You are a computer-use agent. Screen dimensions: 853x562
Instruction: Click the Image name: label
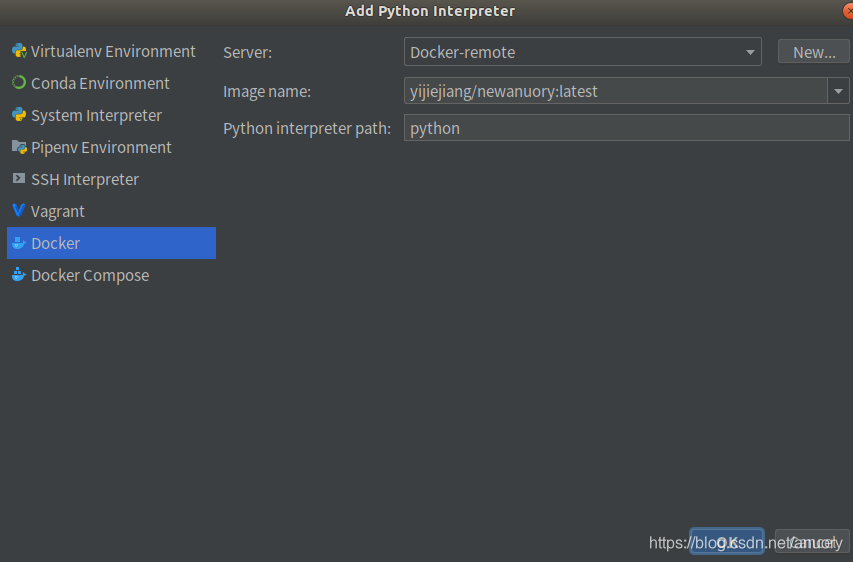click(x=267, y=91)
